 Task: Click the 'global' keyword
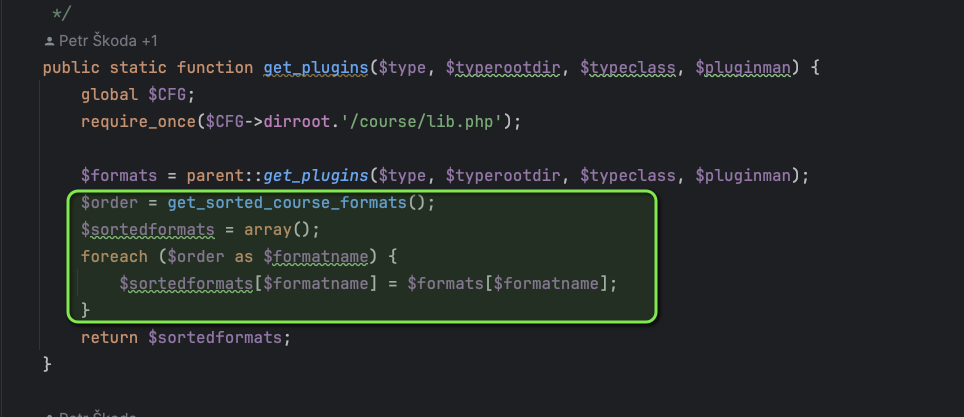(109, 95)
